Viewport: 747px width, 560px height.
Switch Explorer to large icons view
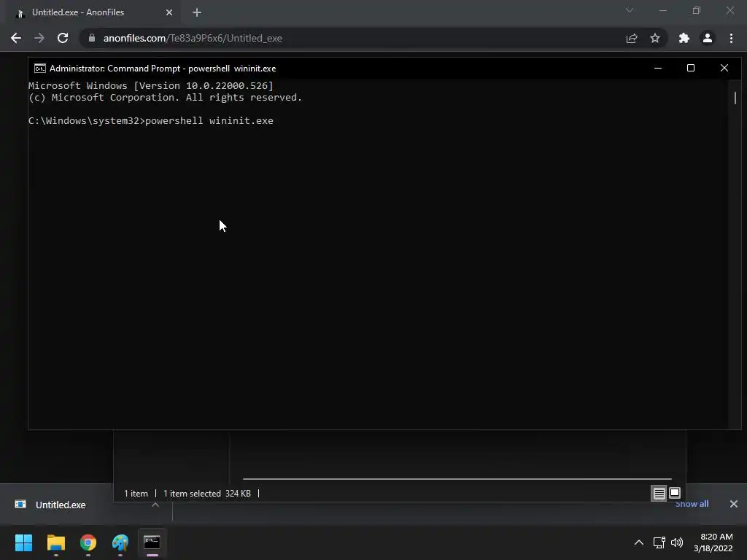(x=675, y=494)
